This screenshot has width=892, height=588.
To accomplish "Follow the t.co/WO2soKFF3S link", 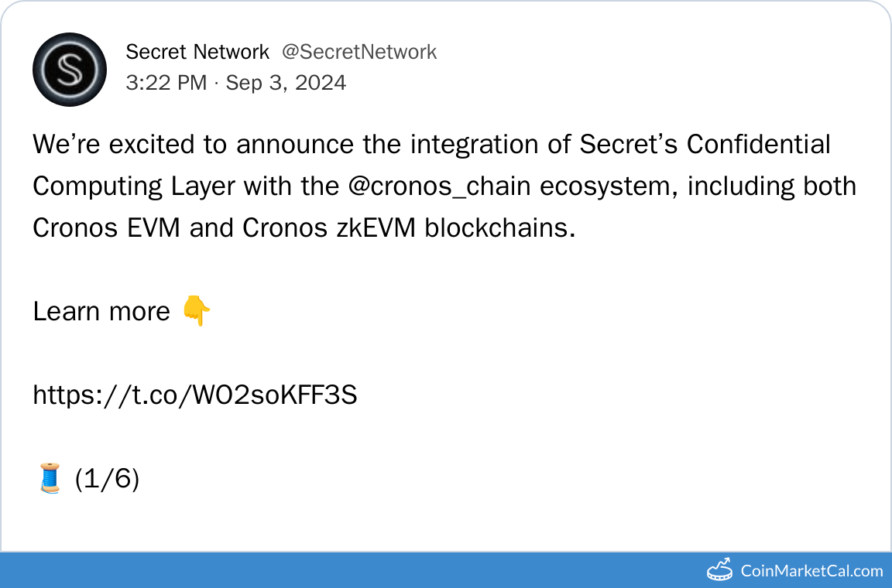I will (x=194, y=395).
